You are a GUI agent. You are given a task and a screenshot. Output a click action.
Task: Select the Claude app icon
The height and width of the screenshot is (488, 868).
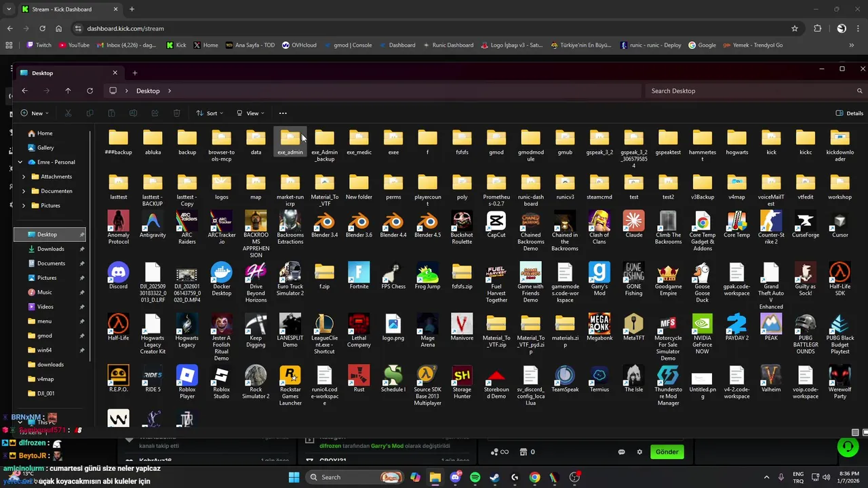[x=634, y=225]
